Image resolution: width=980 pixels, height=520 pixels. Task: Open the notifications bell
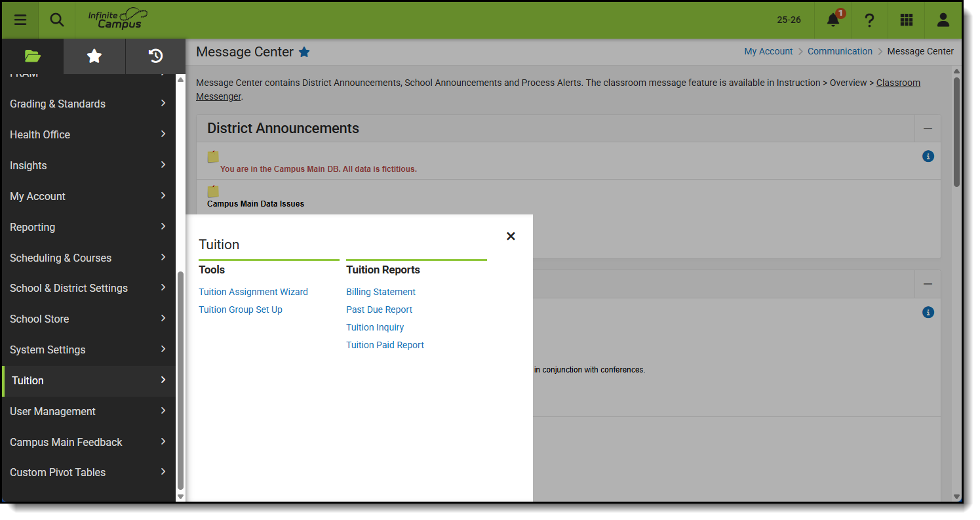point(833,20)
